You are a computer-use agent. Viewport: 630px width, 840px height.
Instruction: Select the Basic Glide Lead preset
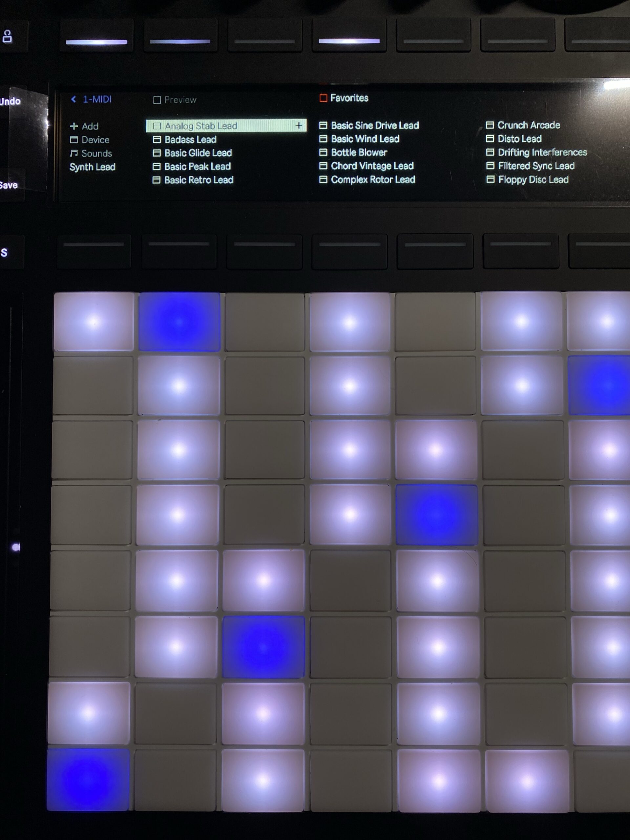coord(198,153)
